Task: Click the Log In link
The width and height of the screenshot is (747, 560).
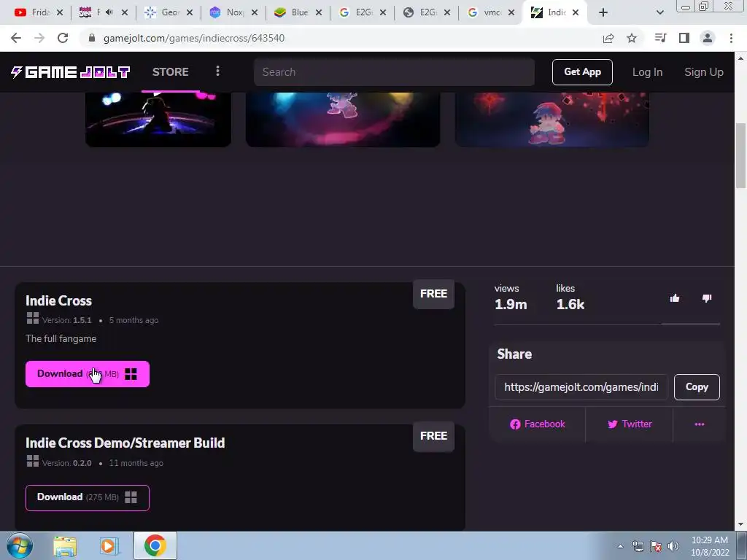Action: coord(647,72)
